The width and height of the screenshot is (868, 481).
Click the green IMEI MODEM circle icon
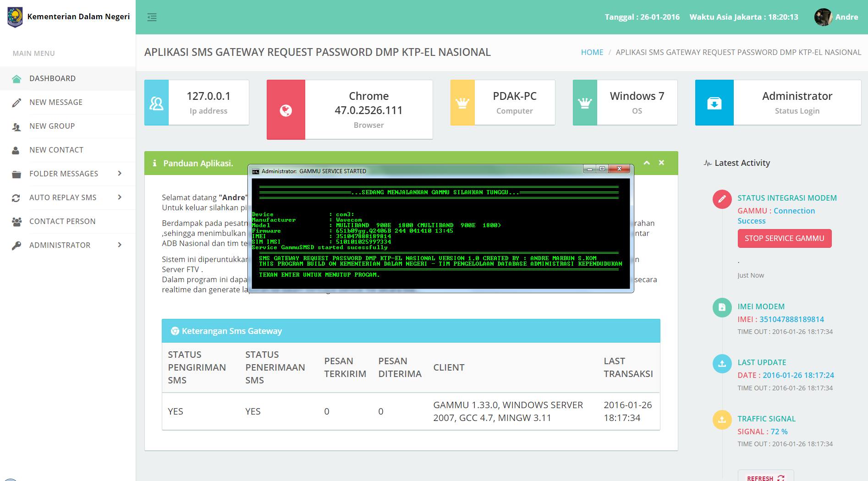722,307
